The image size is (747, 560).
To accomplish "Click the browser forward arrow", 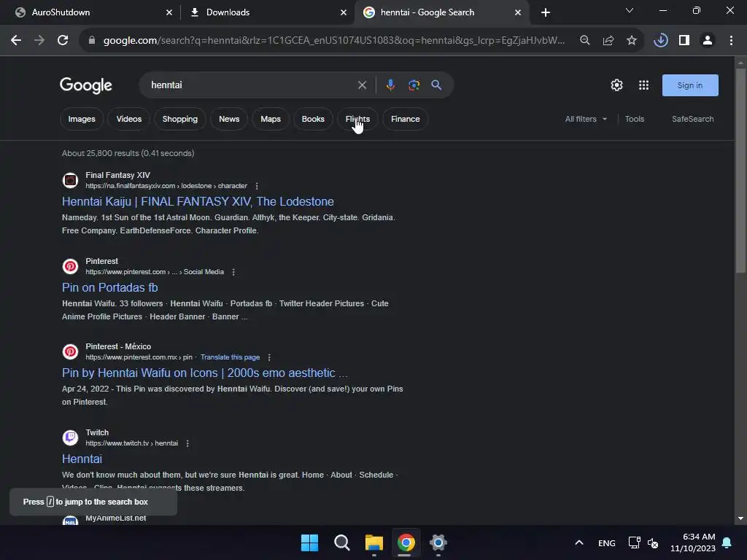I will (39, 41).
